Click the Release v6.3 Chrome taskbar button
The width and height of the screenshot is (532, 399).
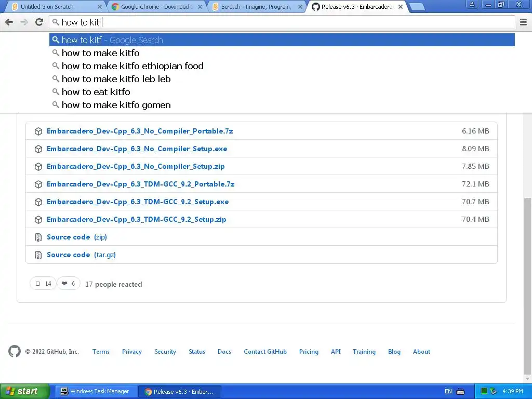180,392
